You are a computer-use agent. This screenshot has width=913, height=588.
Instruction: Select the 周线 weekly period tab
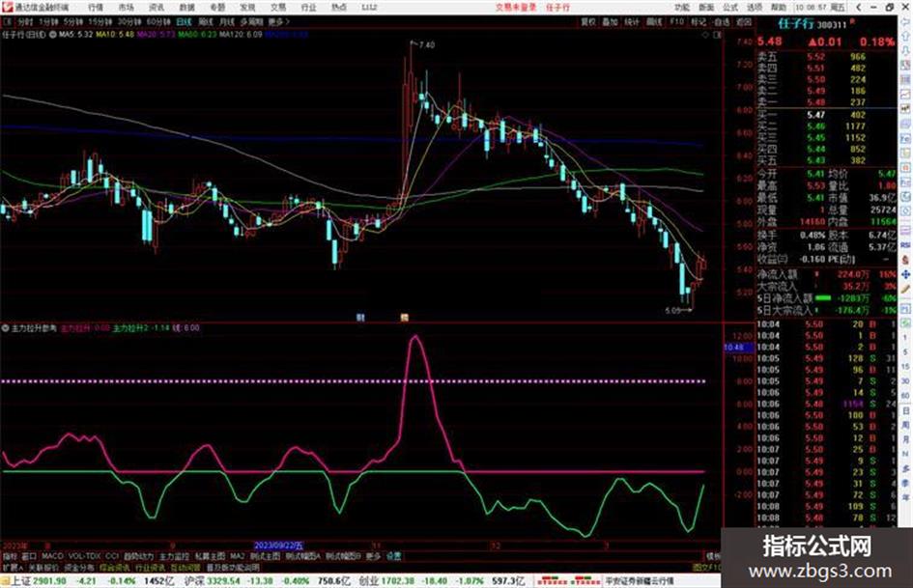point(206,21)
